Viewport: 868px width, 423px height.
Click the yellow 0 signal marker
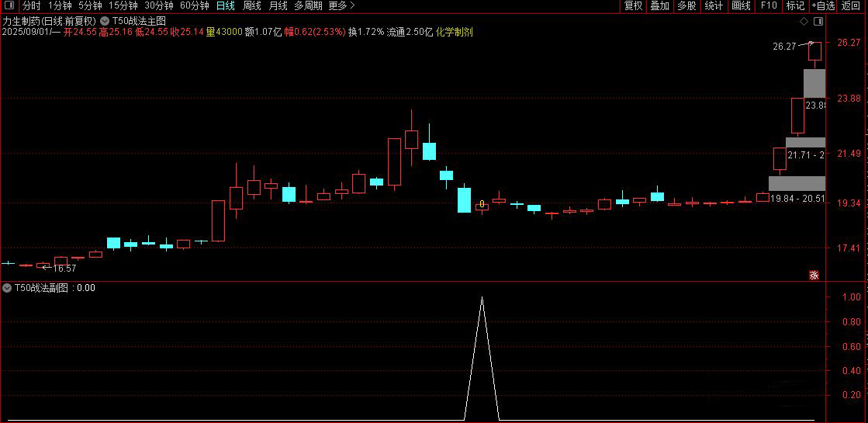(x=482, y=204)
